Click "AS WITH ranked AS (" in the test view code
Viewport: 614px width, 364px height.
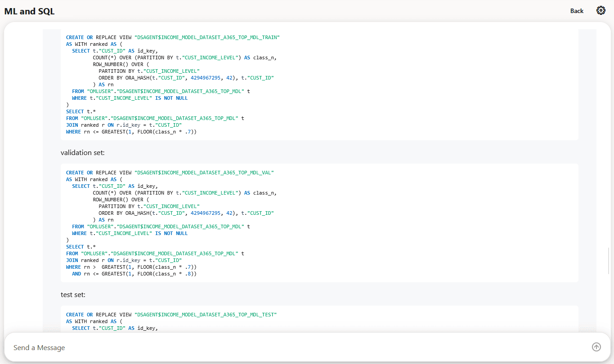pos(94,321)
